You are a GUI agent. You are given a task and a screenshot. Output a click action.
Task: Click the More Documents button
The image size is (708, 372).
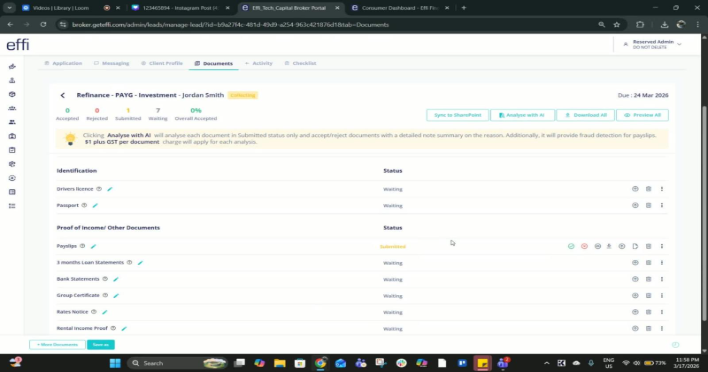pos(57,345)
